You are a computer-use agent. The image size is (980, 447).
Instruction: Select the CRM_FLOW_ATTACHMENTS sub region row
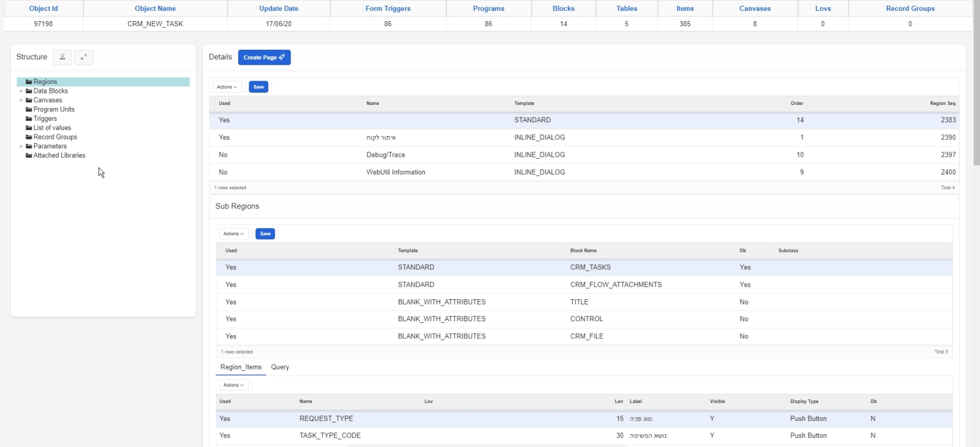(615, 285)
